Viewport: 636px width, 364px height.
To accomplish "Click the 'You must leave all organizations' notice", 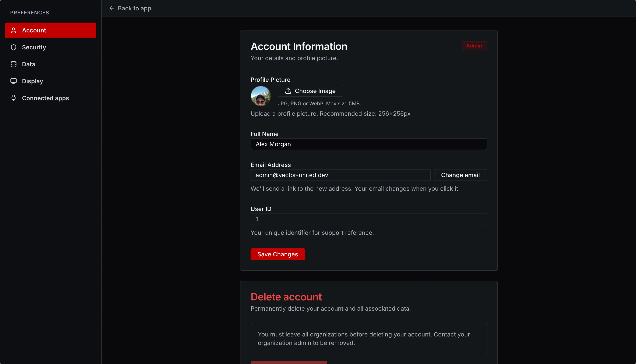I will (369, 339).
